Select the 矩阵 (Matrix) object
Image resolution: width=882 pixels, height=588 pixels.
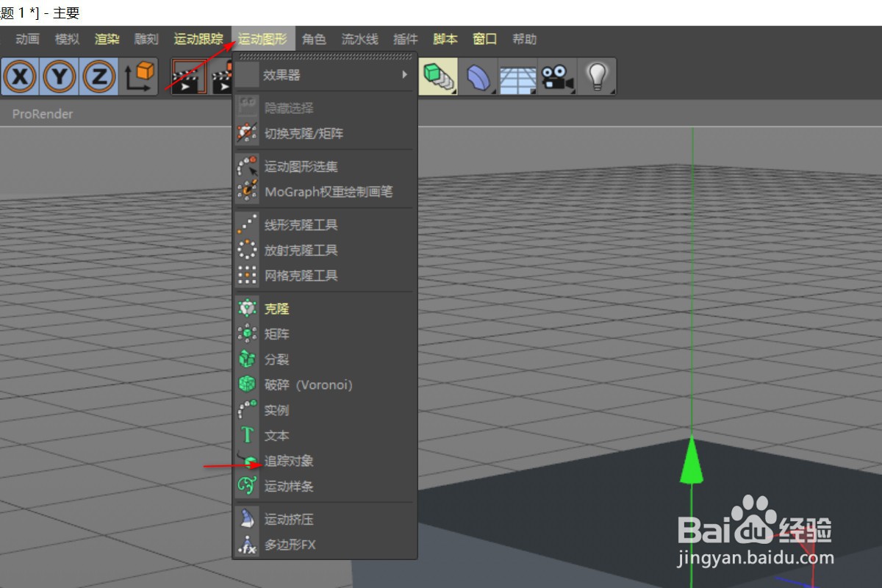click(277, 334)
